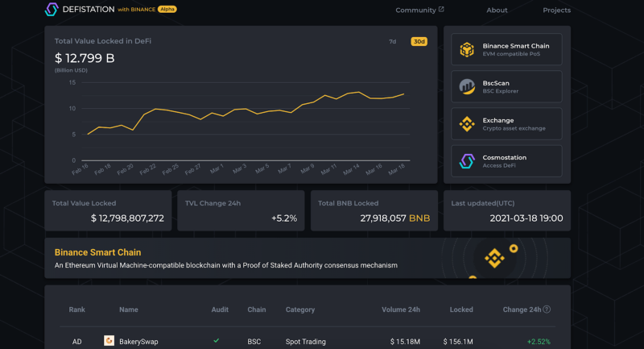Click the Binance Smart Chain cube icon
Screen dimensions: 644x349
[467, 49]
